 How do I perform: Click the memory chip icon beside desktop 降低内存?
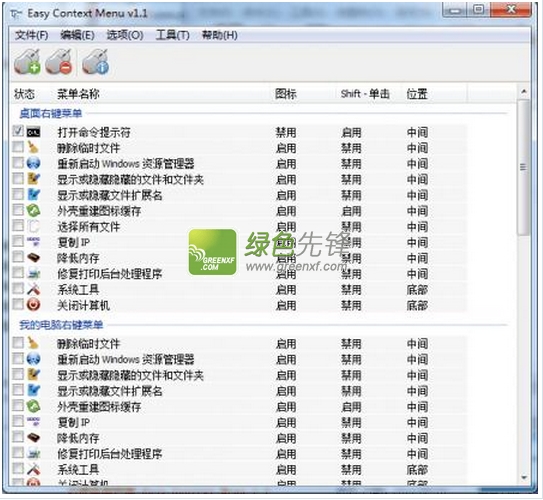(x=34, y=258)
